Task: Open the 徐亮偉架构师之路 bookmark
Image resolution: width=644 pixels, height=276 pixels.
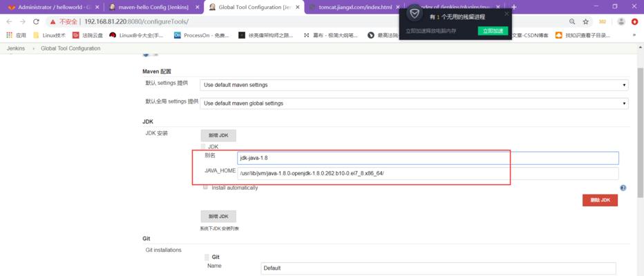Action: point(266,35)
